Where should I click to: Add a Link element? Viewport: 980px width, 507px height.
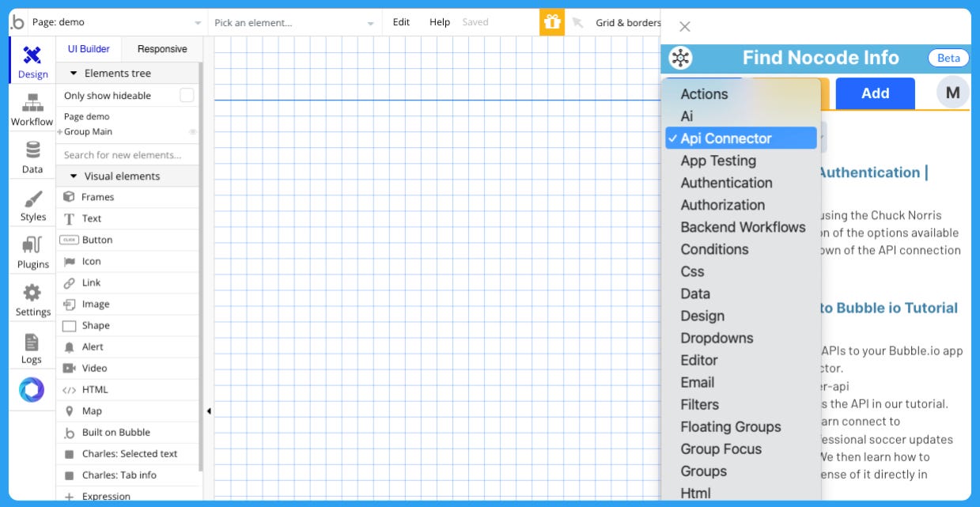click(x=127, y=282)
